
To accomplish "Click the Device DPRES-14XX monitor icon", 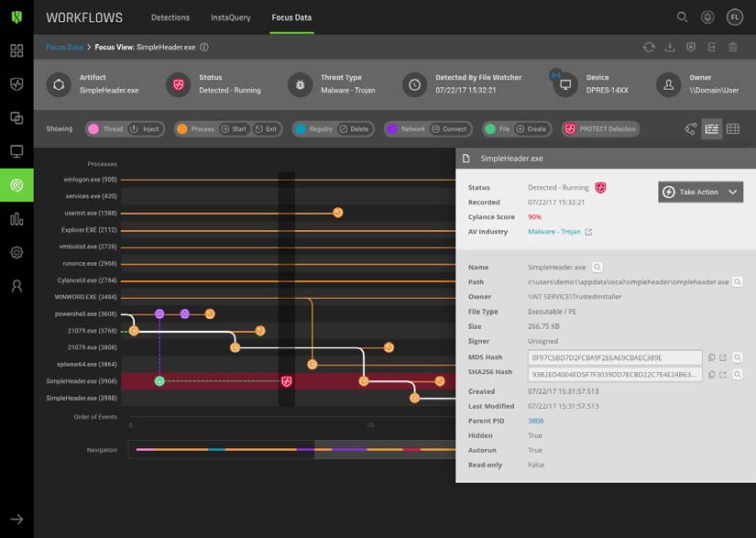I will 565,85.
